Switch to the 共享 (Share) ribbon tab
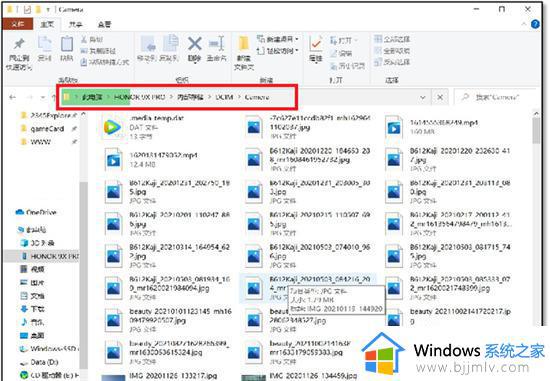The height and width of the screenshot is (381, 550). point(75,24)
